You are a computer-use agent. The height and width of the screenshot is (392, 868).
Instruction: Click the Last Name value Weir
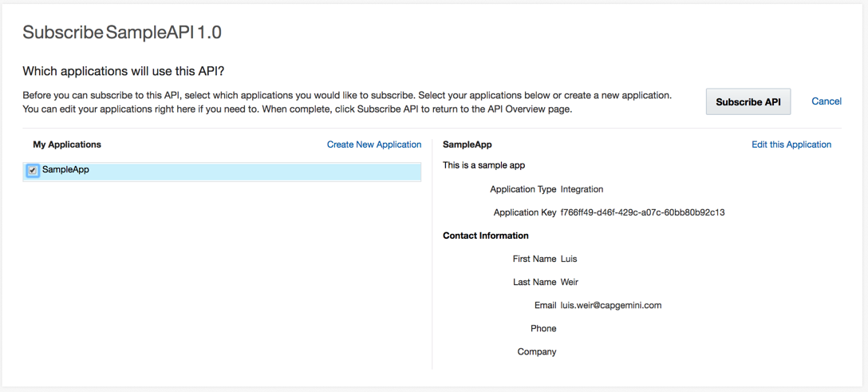pos(570,282)
